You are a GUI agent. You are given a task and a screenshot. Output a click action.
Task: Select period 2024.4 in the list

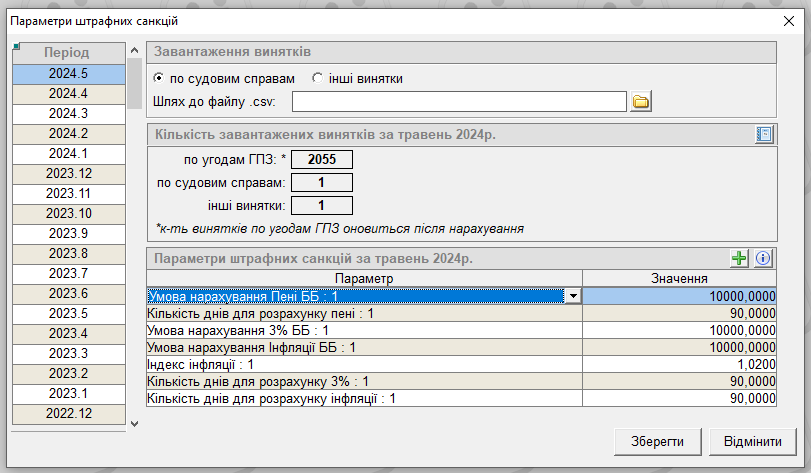click(x=68, y=93)
